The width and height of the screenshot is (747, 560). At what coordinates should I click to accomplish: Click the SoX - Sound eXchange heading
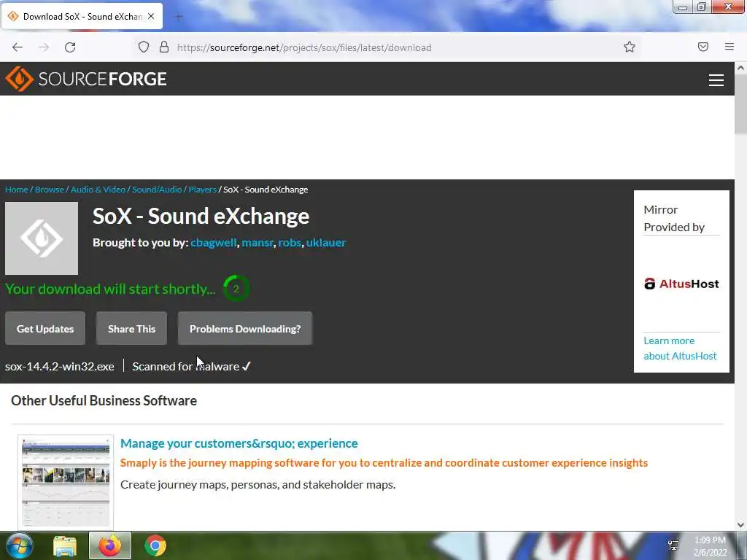click(x=201, y=216)
